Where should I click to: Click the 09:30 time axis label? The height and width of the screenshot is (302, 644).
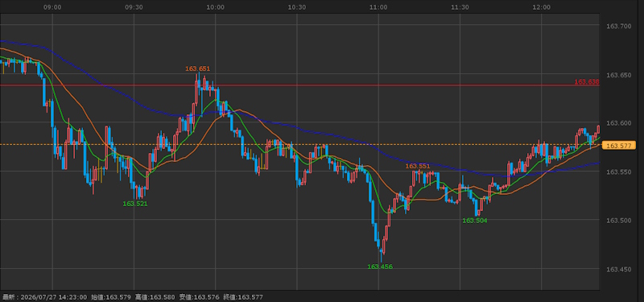point(134,7)
